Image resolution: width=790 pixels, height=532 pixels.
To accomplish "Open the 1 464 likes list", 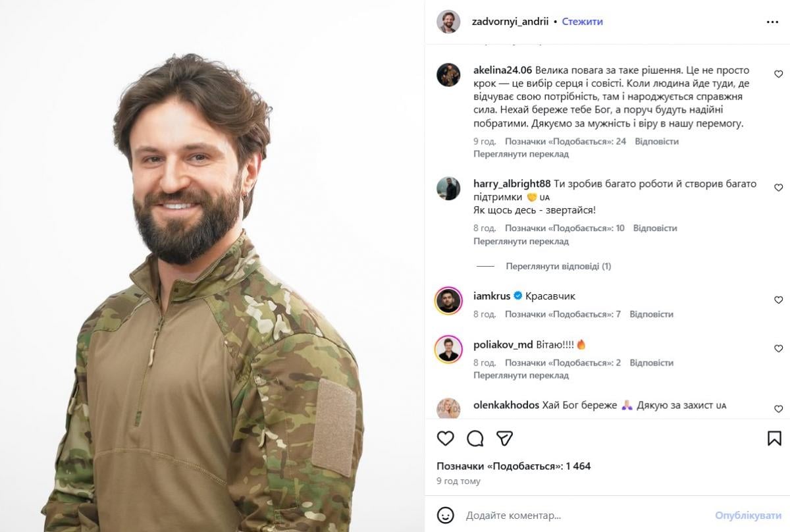I will [x=513, y=466].
